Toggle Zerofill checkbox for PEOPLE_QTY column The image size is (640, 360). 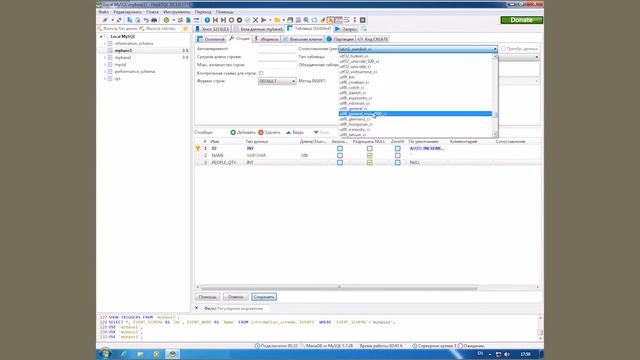[x=398, y=162]
